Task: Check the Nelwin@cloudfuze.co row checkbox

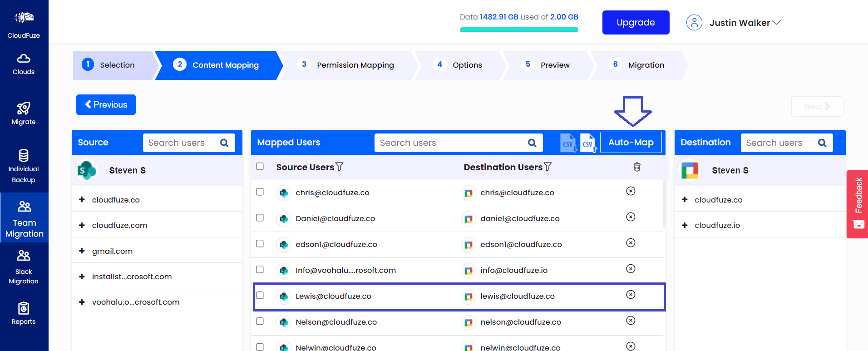Action: pos(260,347)
